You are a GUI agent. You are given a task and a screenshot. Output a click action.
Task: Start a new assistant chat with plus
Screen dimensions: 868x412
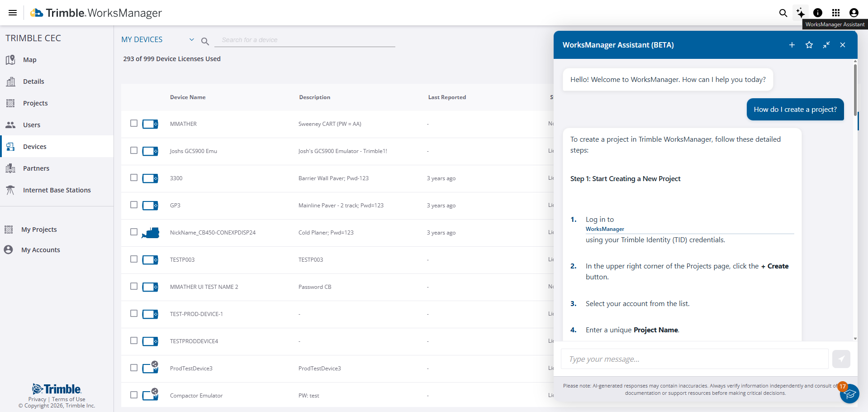[x=792, y=45]
